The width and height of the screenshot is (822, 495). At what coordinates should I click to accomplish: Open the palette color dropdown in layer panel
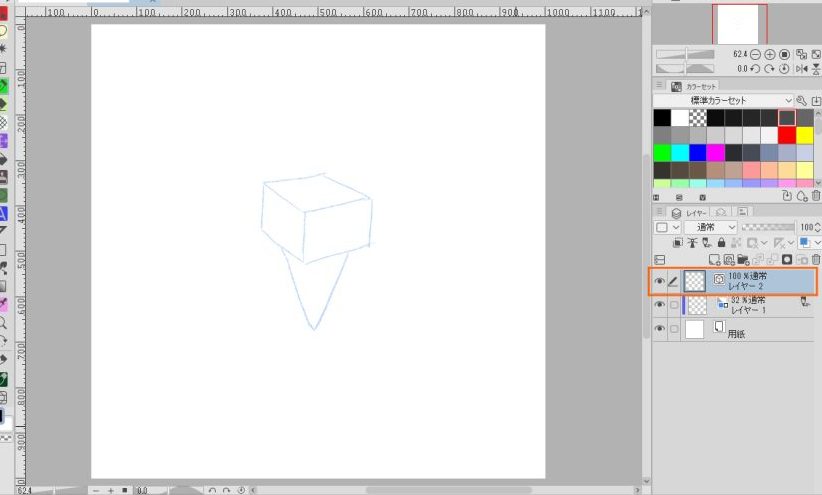[x=668, y=227]
